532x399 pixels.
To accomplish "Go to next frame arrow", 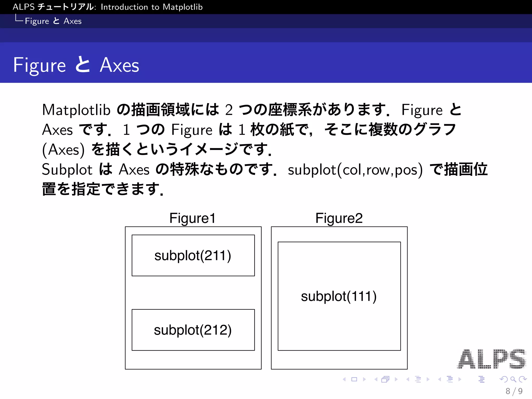I will point(396,379).
